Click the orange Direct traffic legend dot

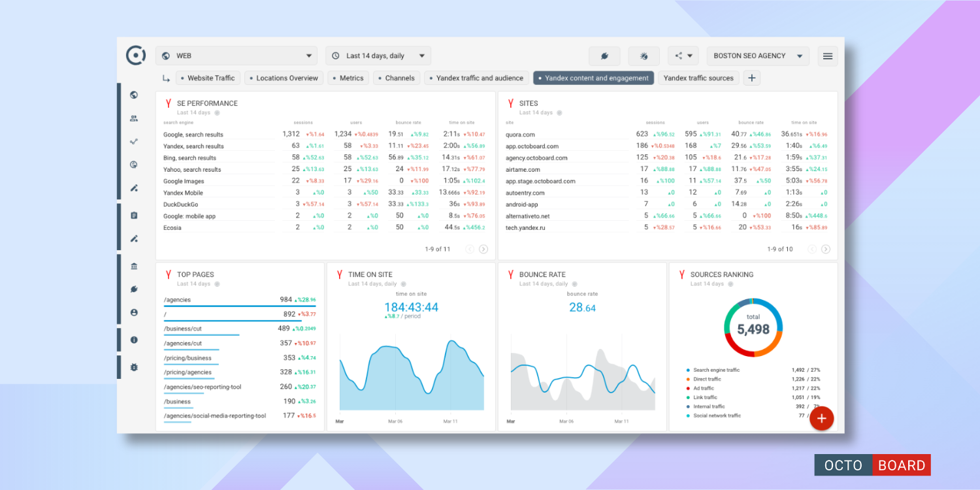click(x=688, y=379)
